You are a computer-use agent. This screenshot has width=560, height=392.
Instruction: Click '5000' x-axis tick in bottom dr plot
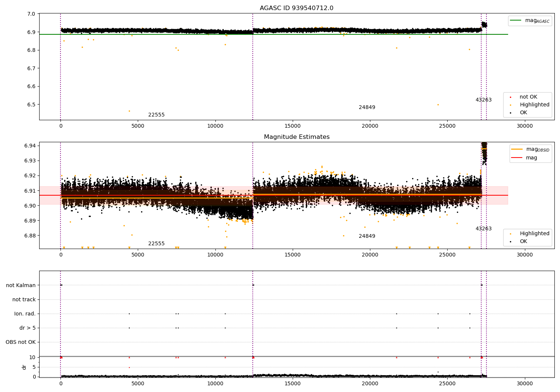pyautogui.click(x=138, y=383)
